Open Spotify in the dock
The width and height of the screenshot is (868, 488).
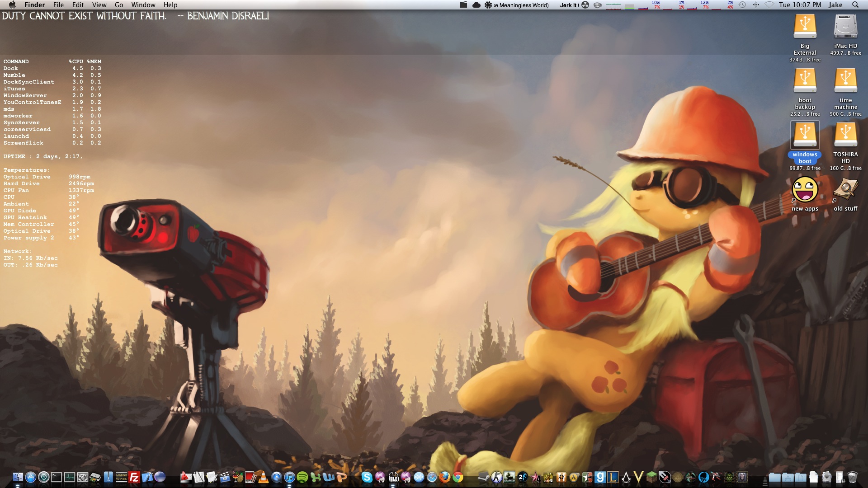[302, 477]
